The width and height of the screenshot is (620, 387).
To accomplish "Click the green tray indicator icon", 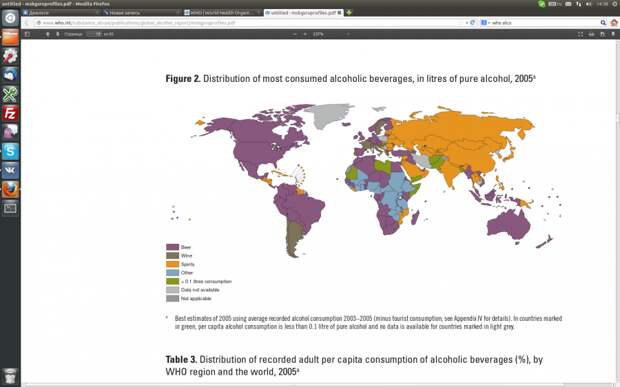I will click(x=541, y=4).
